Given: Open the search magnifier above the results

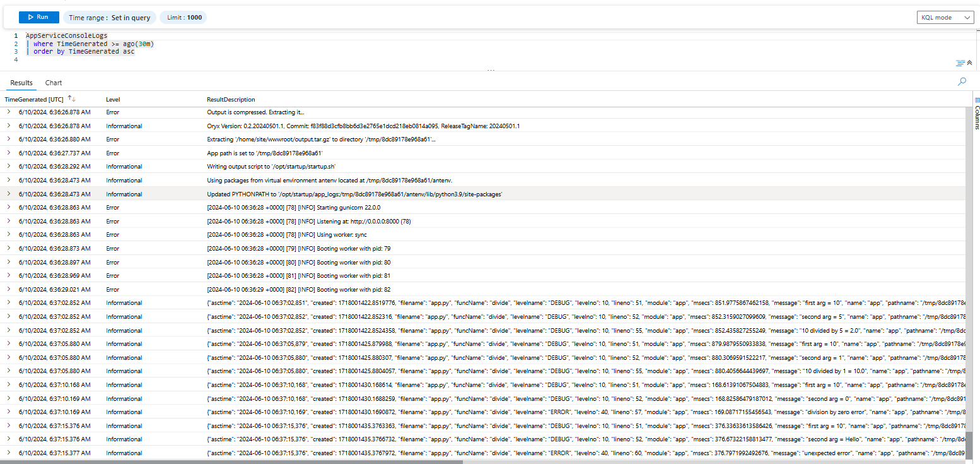Looking at the screenshot, I should click(x=962, y=81).
